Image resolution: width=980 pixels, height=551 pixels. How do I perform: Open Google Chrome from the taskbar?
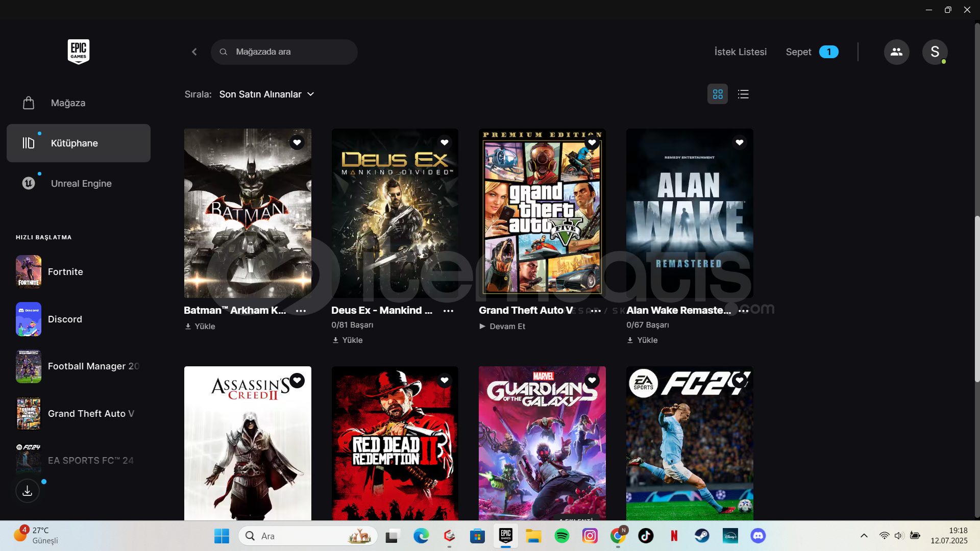pos(618,536)
